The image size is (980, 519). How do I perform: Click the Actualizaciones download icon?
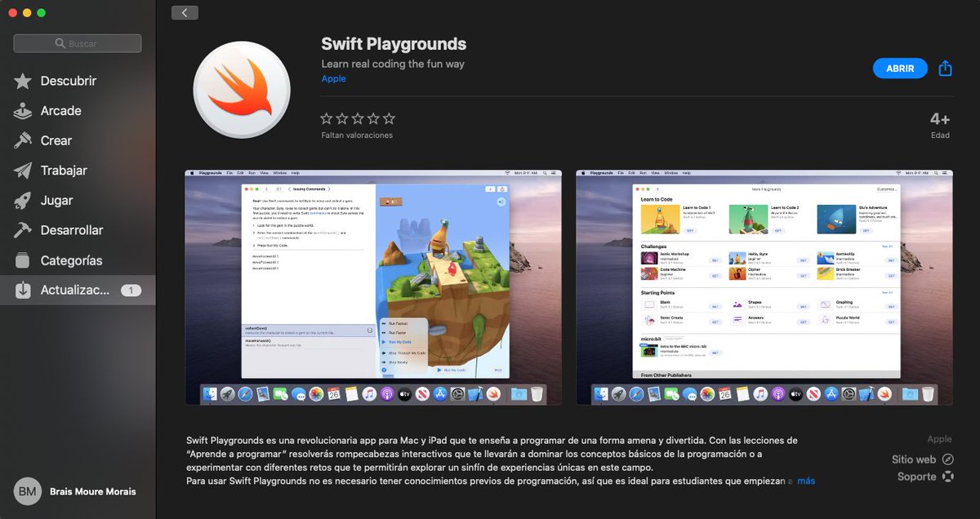click(x=23, y=290)
